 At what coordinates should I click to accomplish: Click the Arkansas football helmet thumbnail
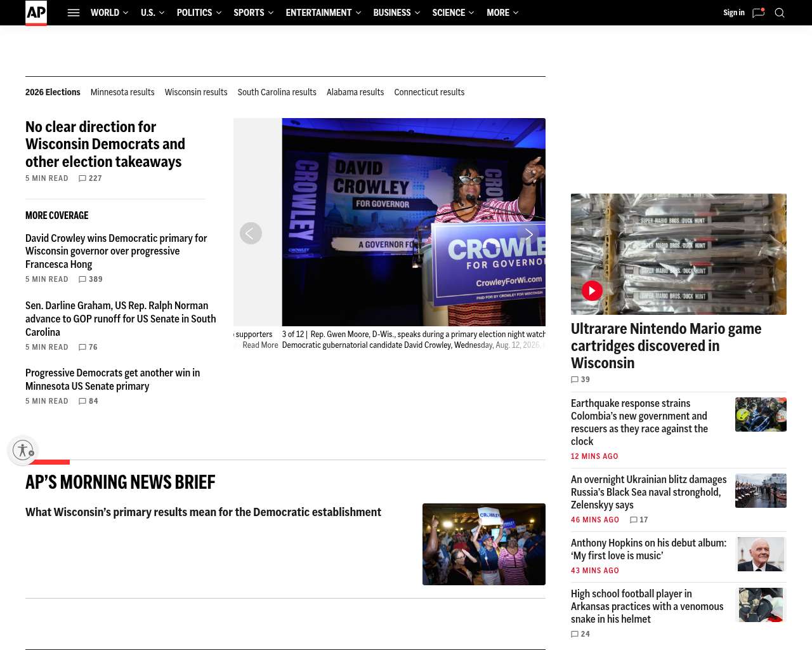761,605
